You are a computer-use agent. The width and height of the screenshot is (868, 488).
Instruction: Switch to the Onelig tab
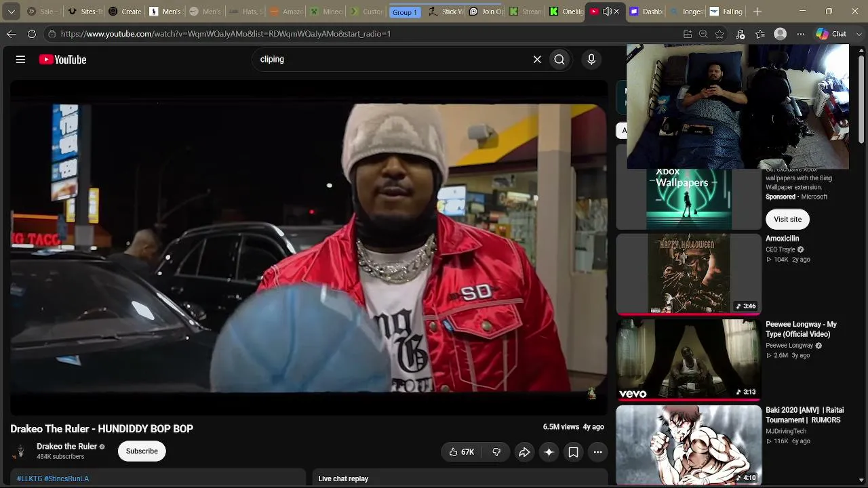click(566, 12)
